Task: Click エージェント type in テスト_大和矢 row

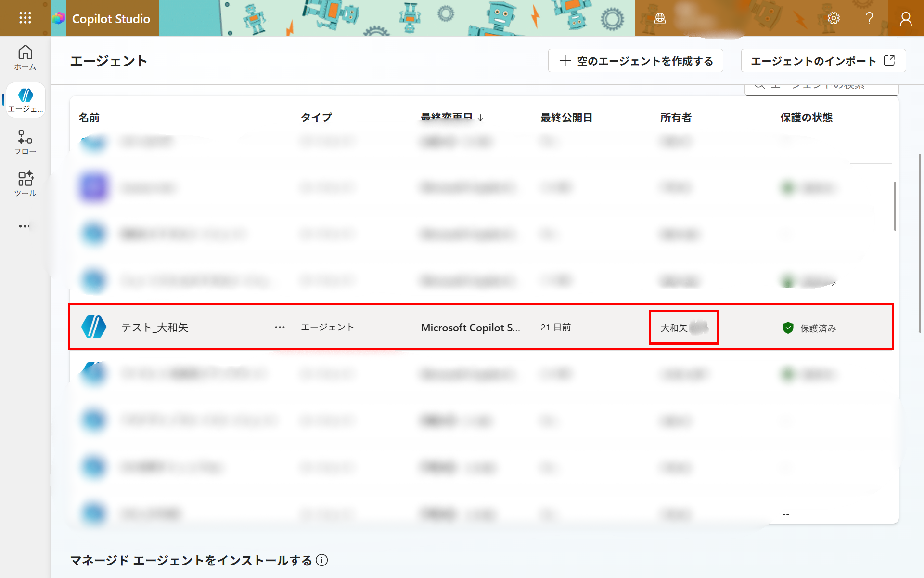Action: pyautogui.click(x=327, y=328)
